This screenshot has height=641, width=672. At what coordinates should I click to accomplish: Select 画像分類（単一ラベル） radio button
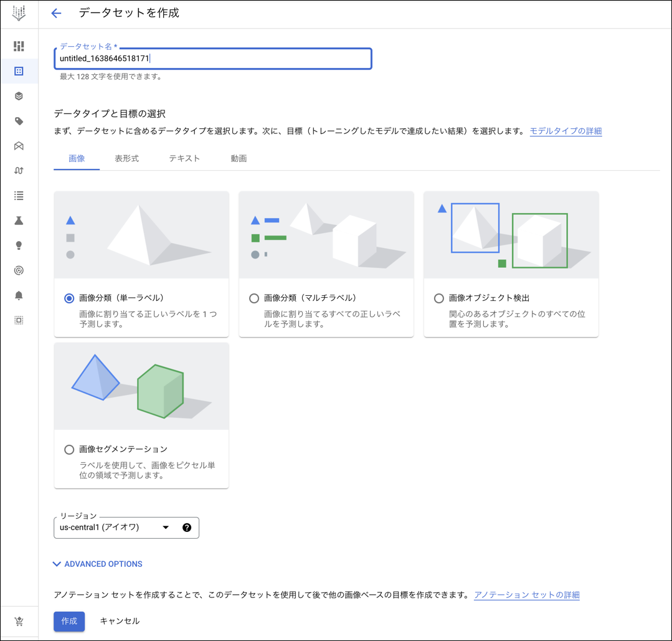[x=69, y=298]
